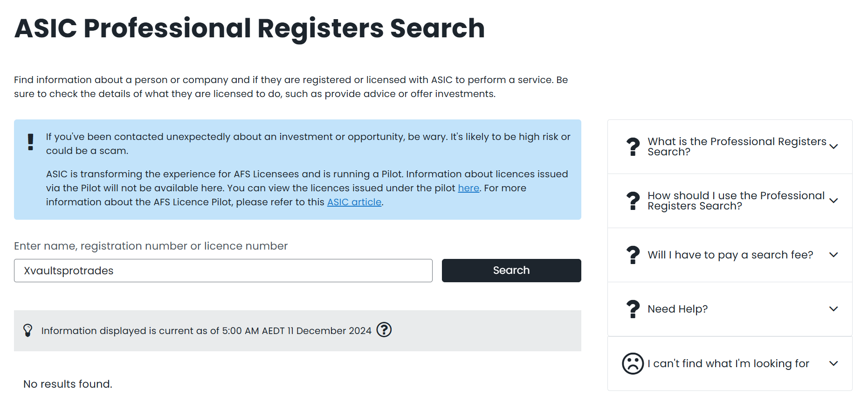Expand 'What is the Professional Registers Search?' chevron
This screenshot has width=868, height=397.
pyautogui.click(x=834, y=146)
